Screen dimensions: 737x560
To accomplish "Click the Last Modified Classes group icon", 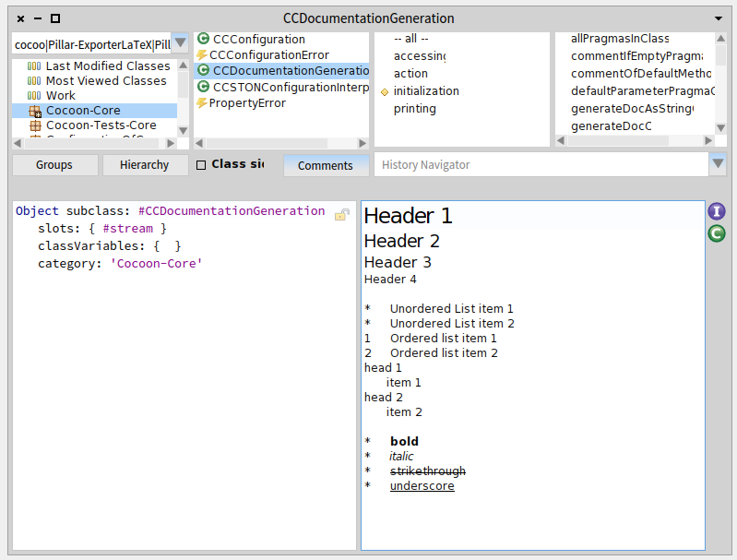I will (x=34, y=66).
